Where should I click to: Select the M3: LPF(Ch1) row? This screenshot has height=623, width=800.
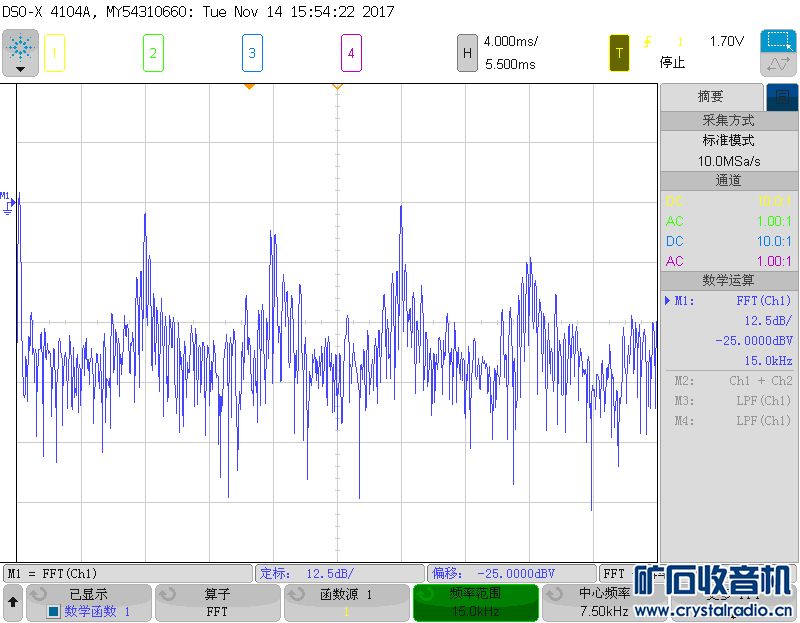pos(733,401)
